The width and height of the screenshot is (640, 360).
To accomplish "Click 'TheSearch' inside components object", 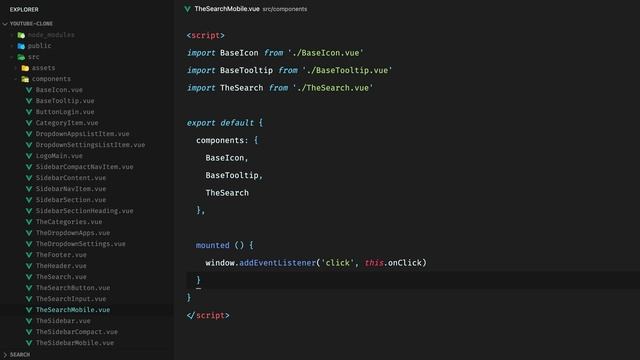I will [x=227, y=193].
